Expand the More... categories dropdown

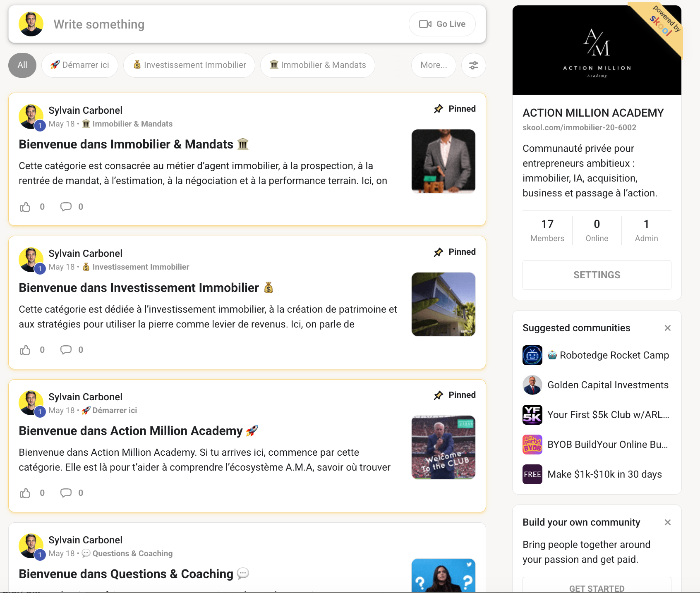point(434,65)
